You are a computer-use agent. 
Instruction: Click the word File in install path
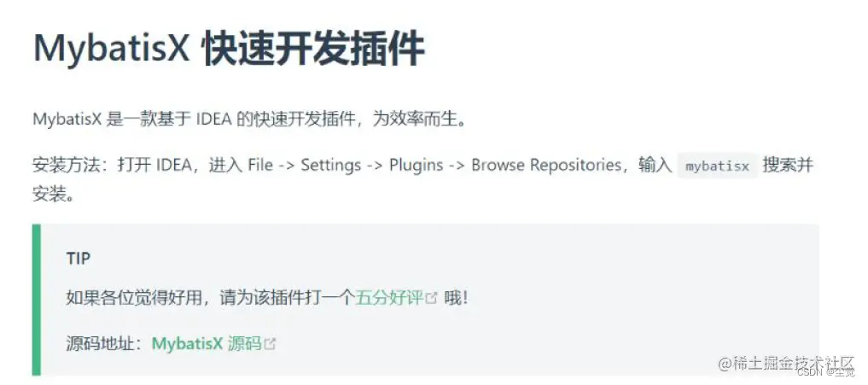pos(260,165)
